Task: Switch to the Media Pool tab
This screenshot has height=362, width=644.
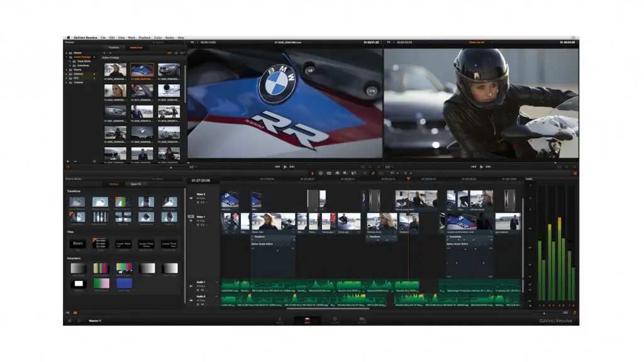Action: (136, 48)
